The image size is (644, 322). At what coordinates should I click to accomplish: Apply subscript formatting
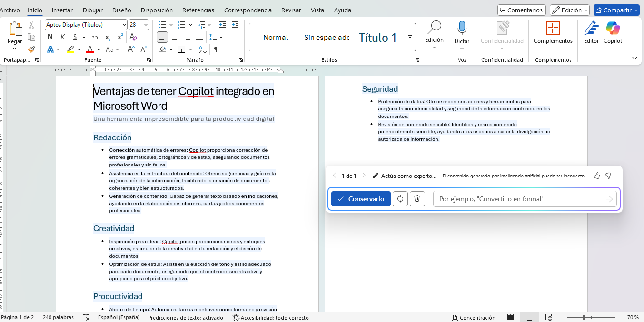pyautogui.click(x=108, y=37)
